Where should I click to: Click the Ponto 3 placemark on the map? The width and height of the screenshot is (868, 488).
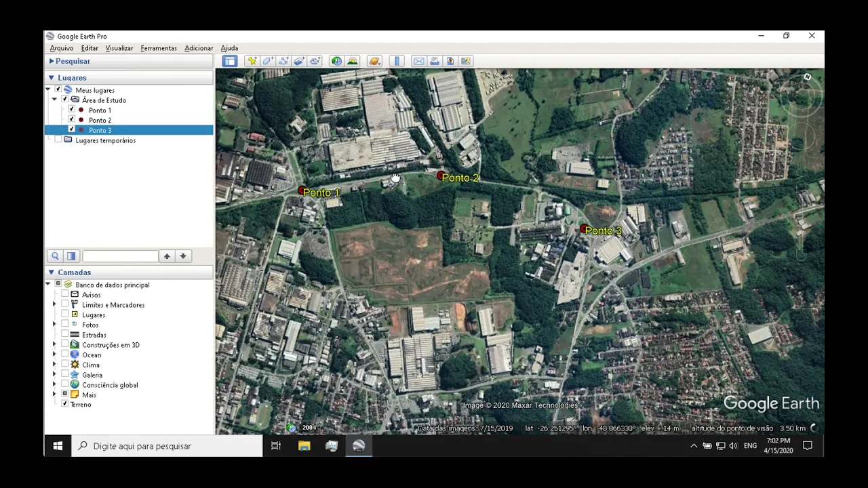point(584,230)
